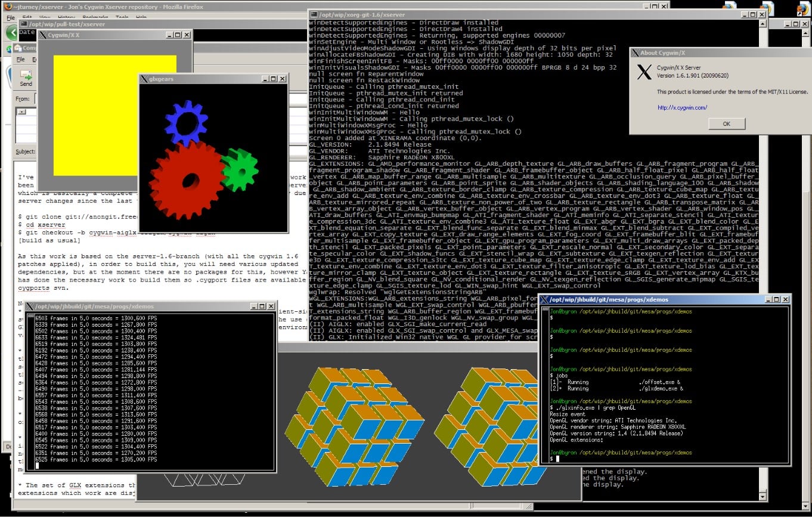Minimize the FPS output xdemos terminal
The width and height of the screenshot is (812, 517).
tap(254, 307)
